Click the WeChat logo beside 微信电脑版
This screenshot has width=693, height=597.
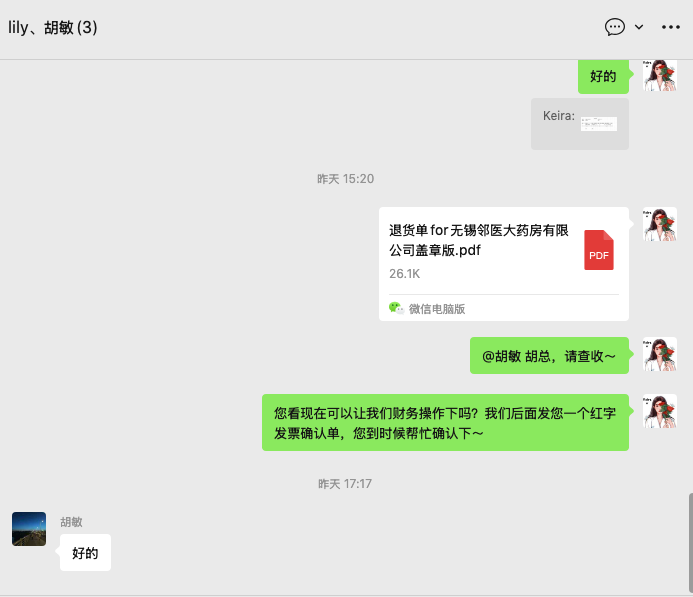click(396, 308)
